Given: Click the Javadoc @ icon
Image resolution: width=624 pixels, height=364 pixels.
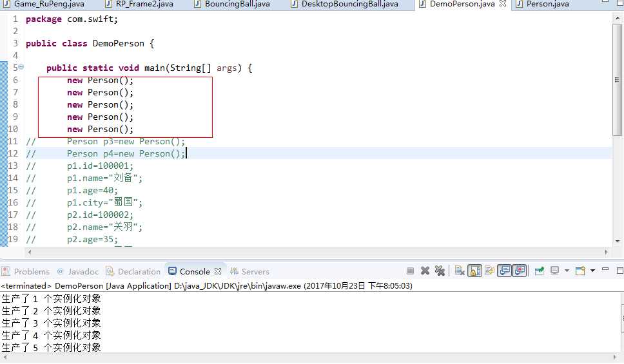Looking at the screenshot, I should click(61, 271).
